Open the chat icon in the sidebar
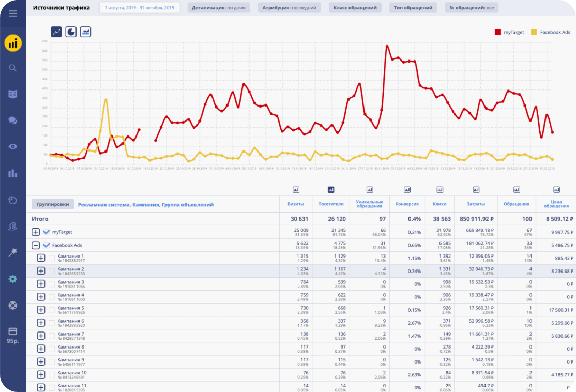This screenshot has height=392, width=576. pyautogui.click(x=13, y=120)
